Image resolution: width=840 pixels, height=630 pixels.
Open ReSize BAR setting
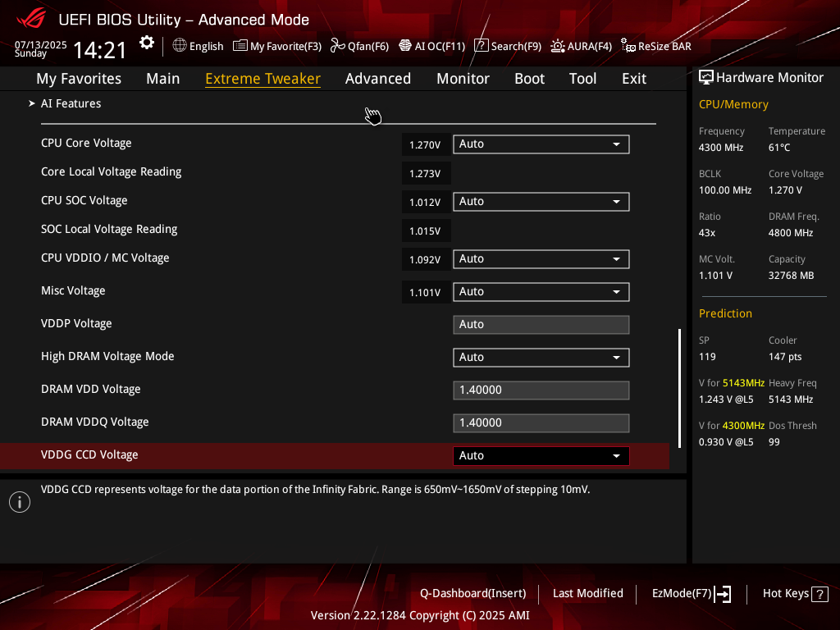tap(656, 46)
